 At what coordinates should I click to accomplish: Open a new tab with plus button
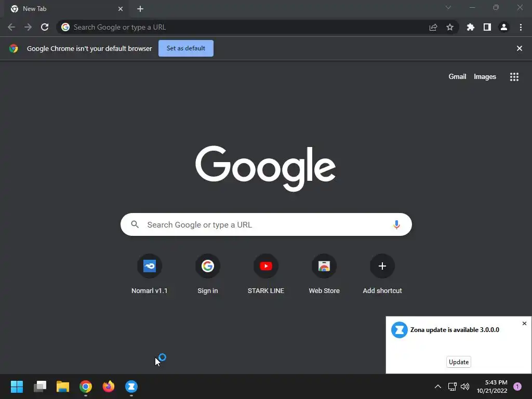pyautogui.click(x=140, y=9)
